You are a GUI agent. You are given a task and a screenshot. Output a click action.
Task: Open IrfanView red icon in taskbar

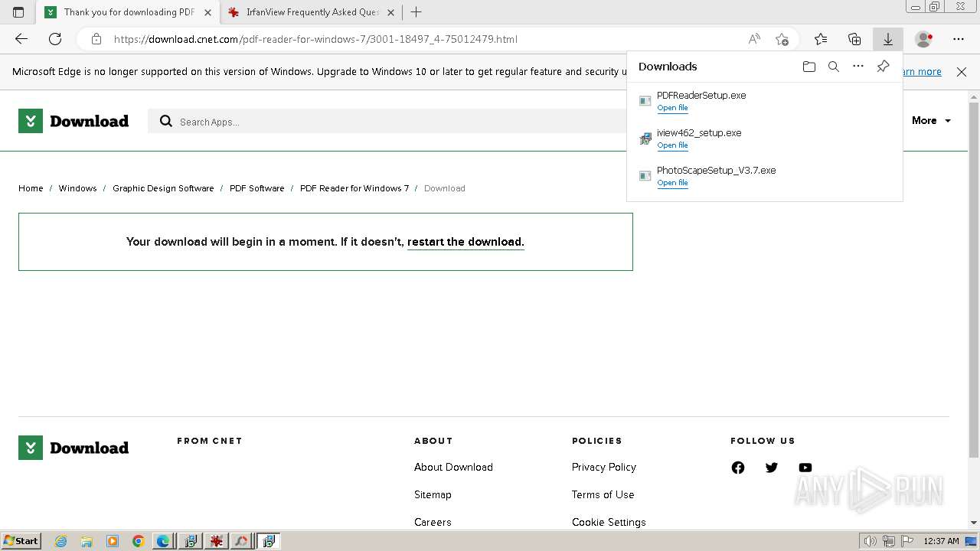[217, 541]
